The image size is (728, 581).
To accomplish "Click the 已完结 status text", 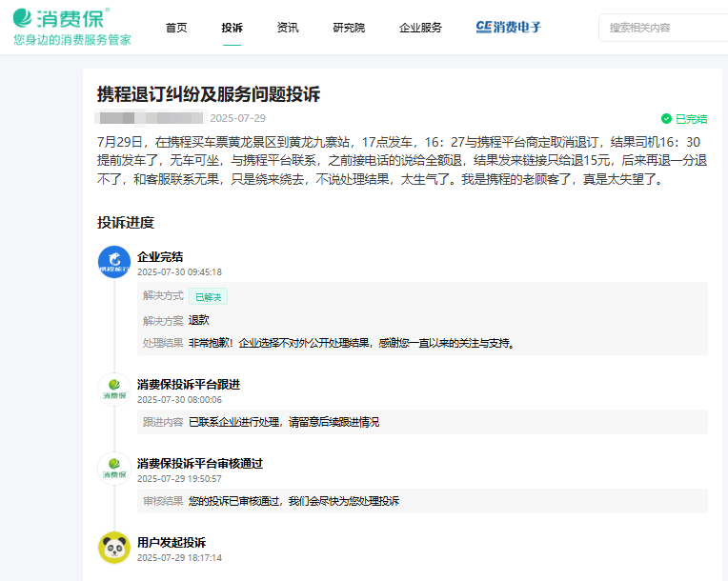I will coord(692,119).
